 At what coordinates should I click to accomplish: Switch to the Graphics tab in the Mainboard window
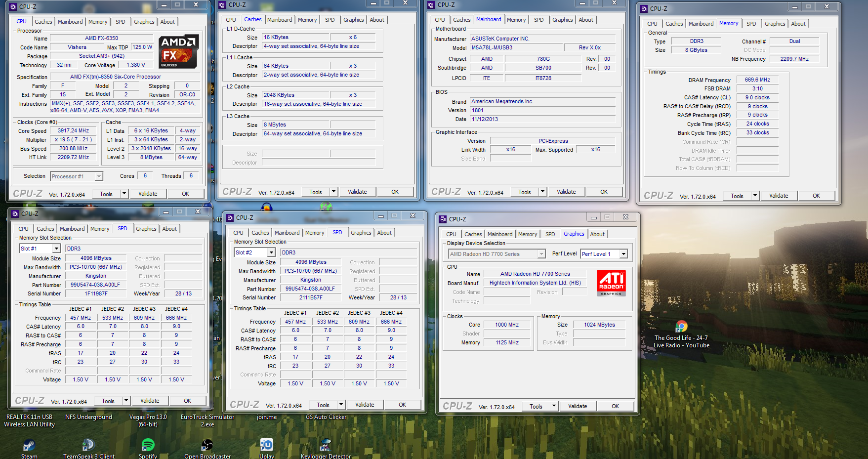pos(563,20)
